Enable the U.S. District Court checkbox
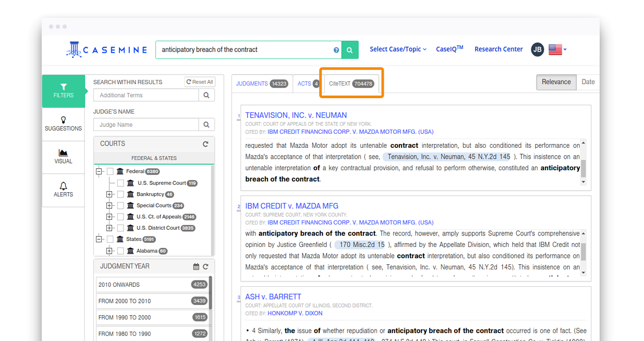 tap(120, 228)
